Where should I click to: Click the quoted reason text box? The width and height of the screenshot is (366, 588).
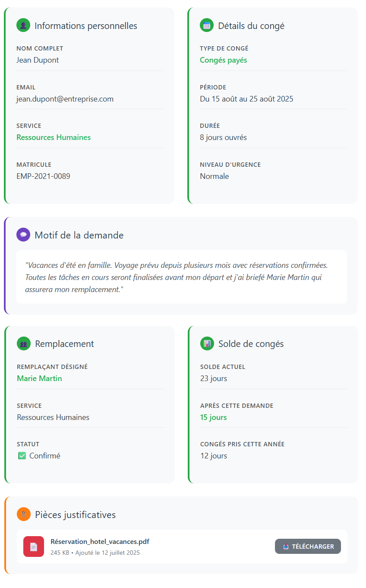point(182,277)
